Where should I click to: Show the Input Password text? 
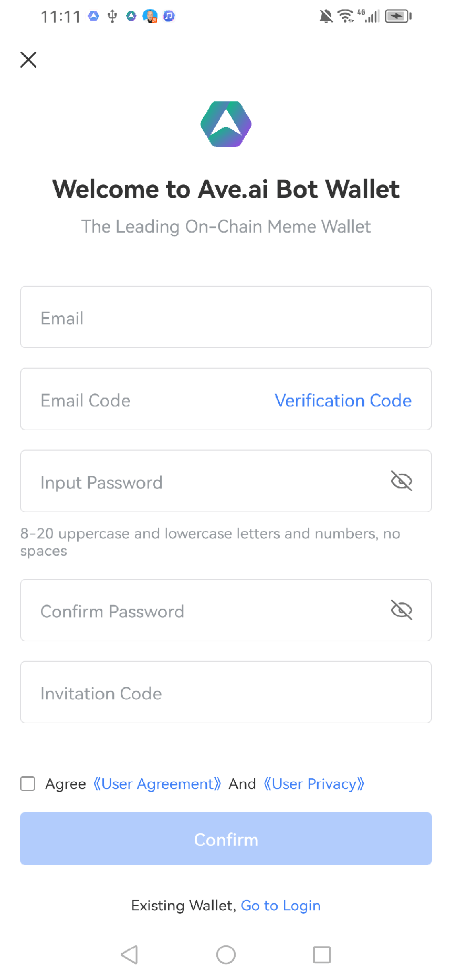point(402,481)
